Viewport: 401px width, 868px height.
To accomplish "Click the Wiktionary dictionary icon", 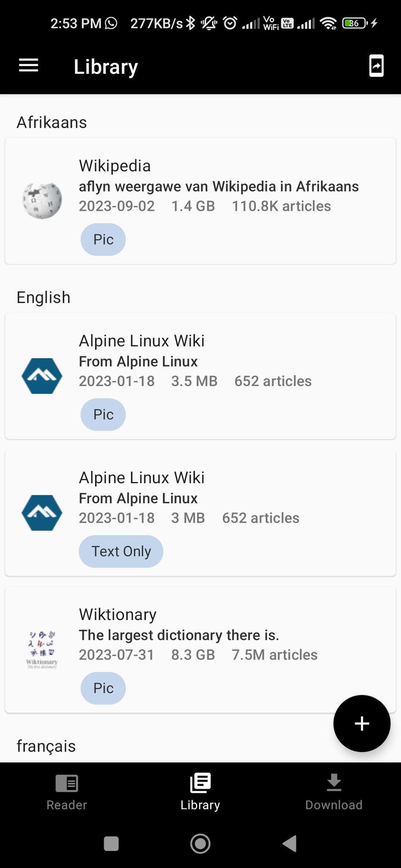I will [x=42, y=648].
